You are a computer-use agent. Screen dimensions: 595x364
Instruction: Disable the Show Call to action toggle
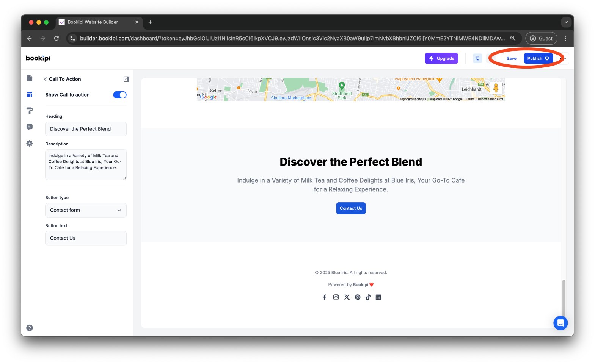[120, 95]
